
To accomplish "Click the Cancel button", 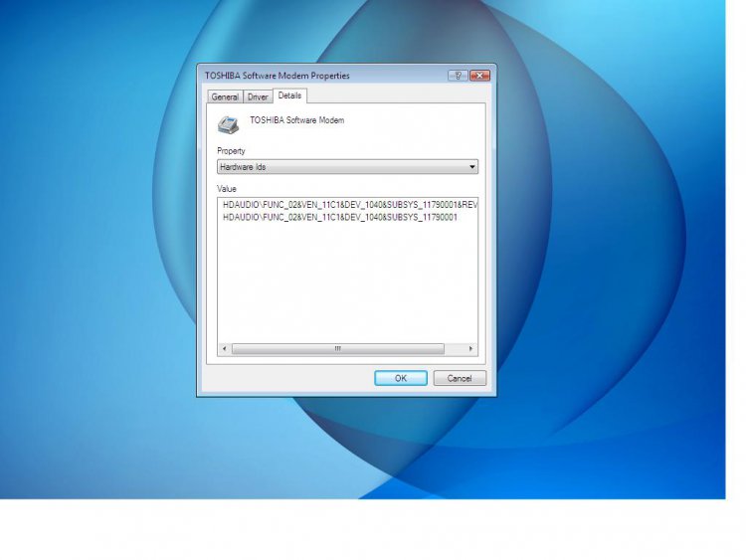I will click(x=460, y=378).
